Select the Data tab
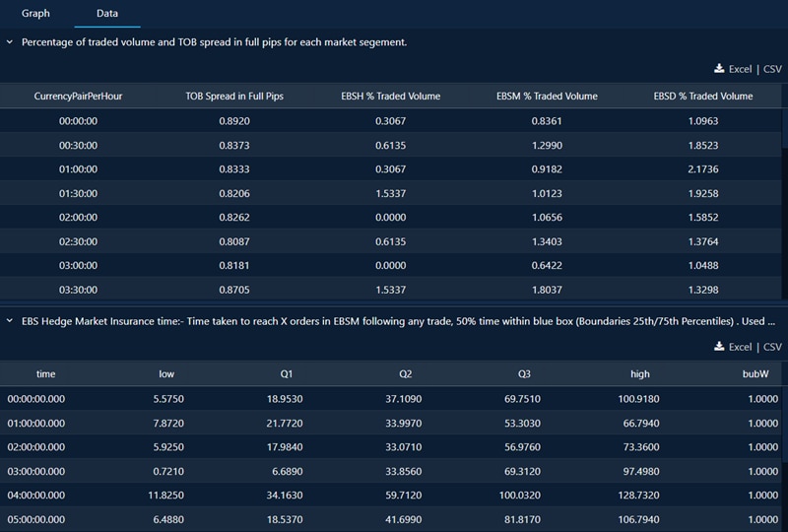Viewport: 788px width, 532px height. point(107,14)
